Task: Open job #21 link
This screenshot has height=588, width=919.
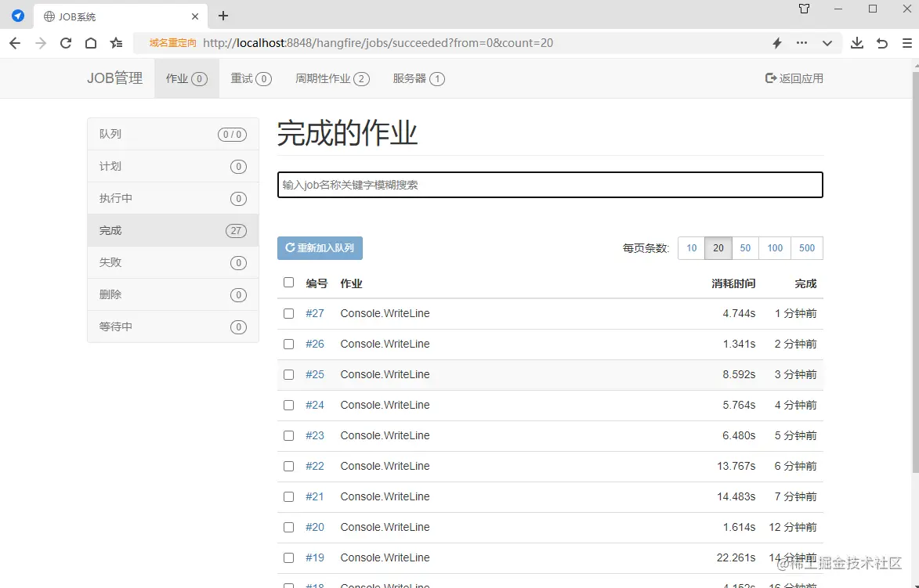Action: 315,496
